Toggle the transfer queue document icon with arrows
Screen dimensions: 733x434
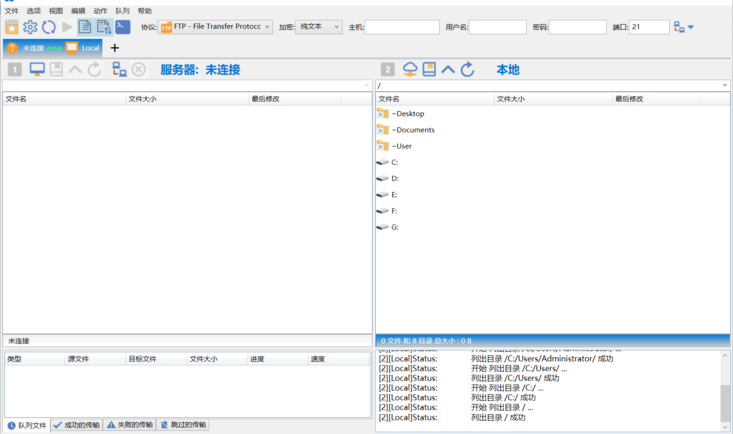[104, 27]
